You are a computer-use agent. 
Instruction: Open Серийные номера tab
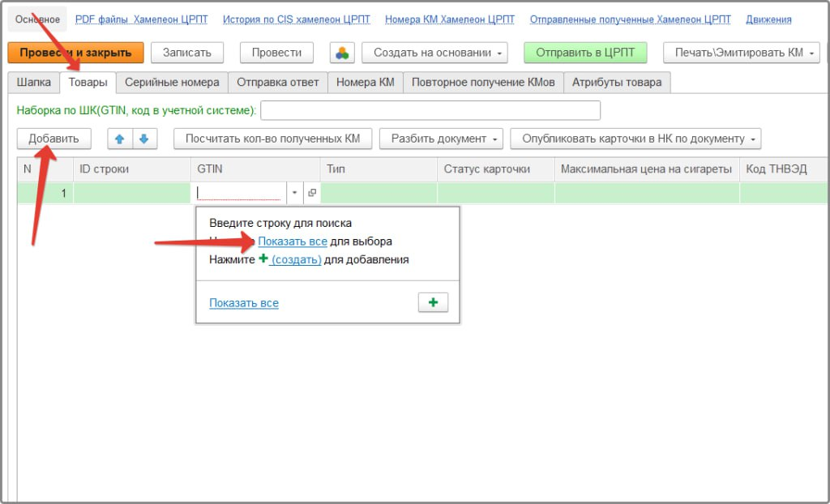(172, 83)
